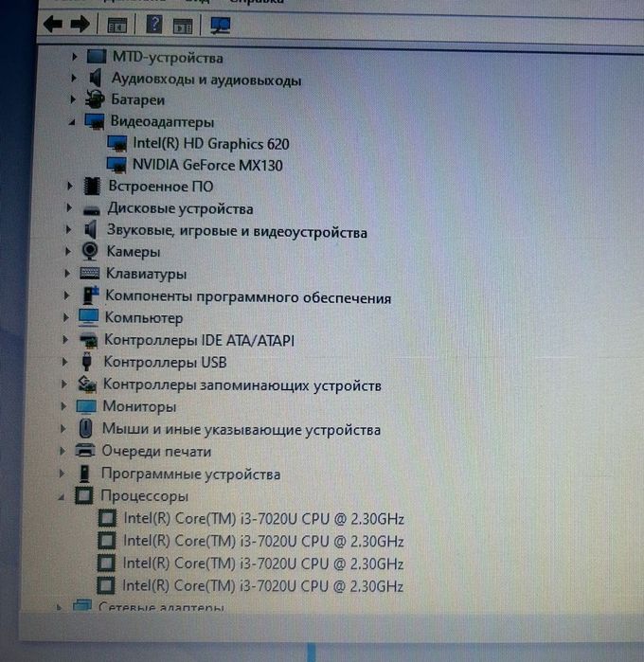This screenshot has height=662, width=644.
Task: Click the Контроллеры USB plug icon
Action: click(x=87, y=362)
